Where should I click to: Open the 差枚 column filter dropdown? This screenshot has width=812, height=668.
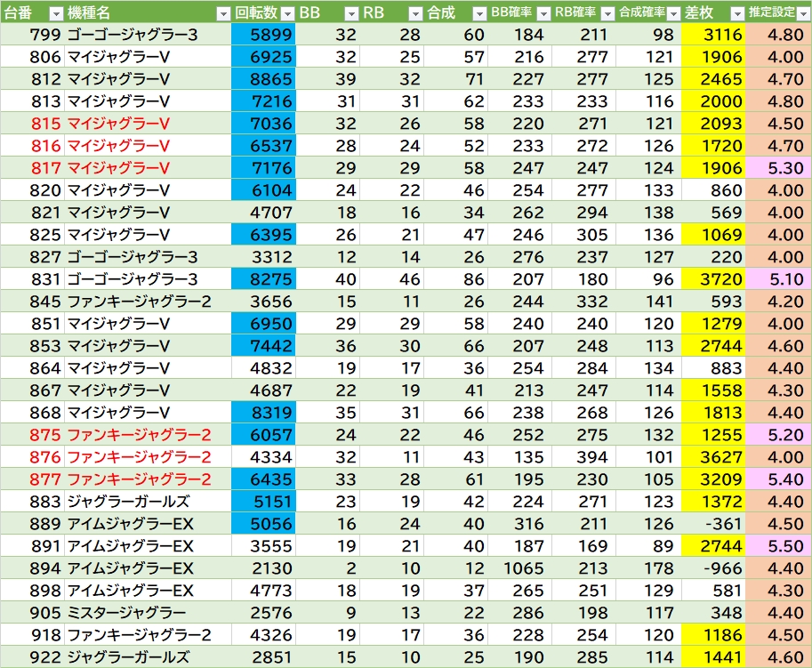click(737, 13)
